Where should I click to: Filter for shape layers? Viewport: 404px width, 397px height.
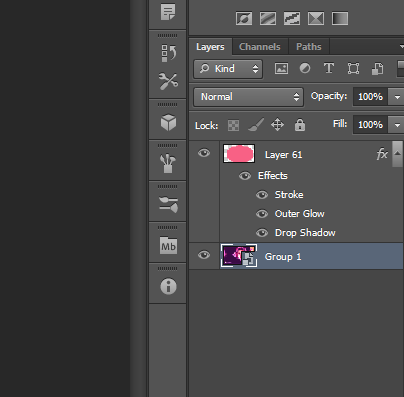point(353,69)
